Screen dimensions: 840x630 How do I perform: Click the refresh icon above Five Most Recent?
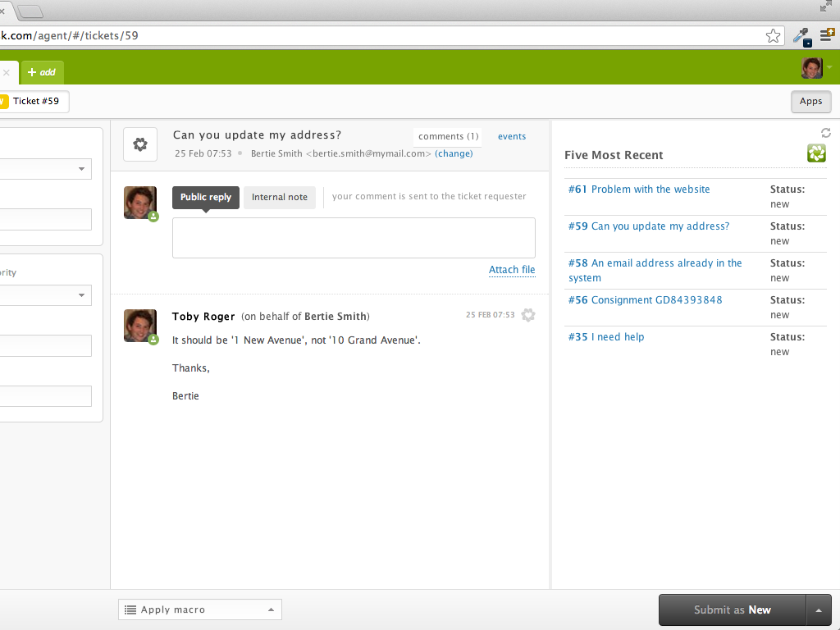[x=825, y=133]
